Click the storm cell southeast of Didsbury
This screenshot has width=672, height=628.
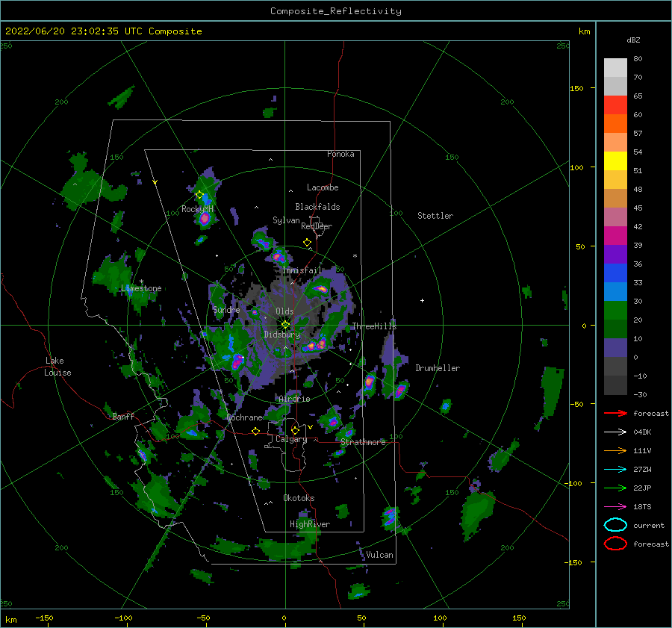click(x=316, y=345)
